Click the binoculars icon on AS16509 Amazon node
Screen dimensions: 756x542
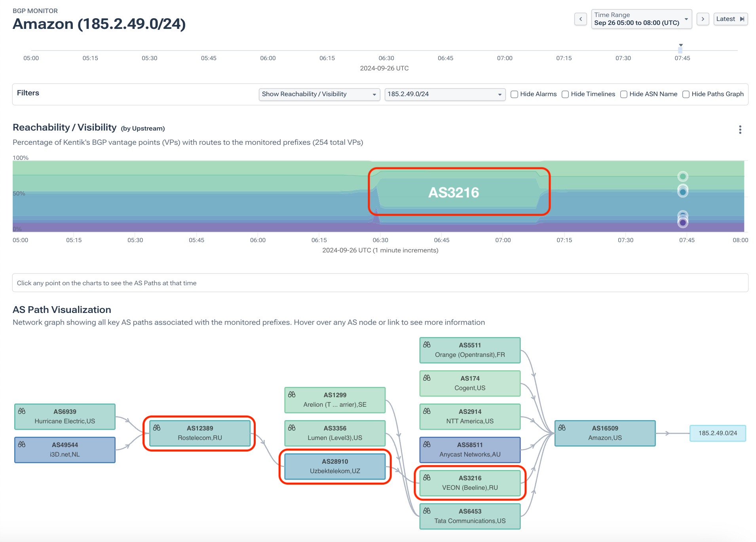point(562,428)
